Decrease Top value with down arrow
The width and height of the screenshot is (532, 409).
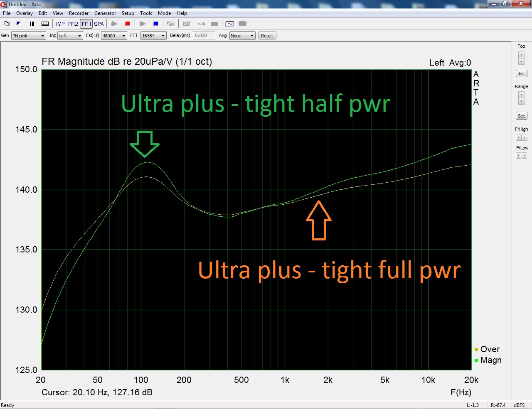(x=521, y=61)
